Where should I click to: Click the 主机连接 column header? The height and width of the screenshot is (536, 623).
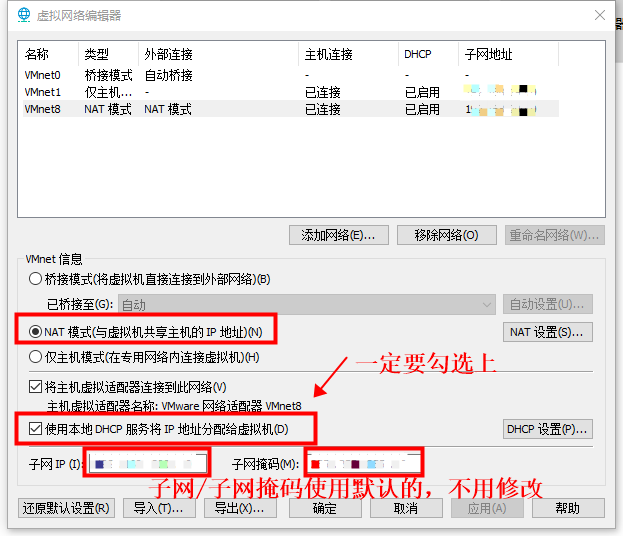(x=348, y=54)
